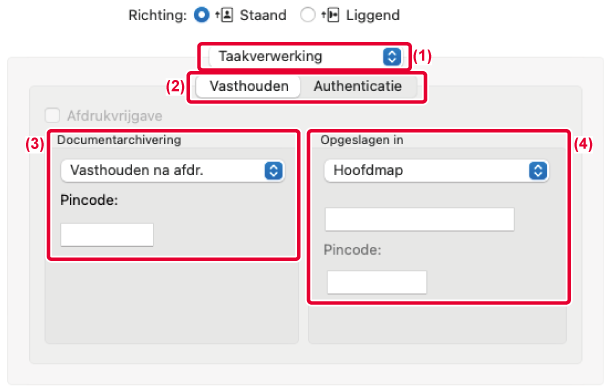This screenshot has height=387, width=604.
Task: Focus the Pincode field under Documentarchivering
Action: [107, 235]
